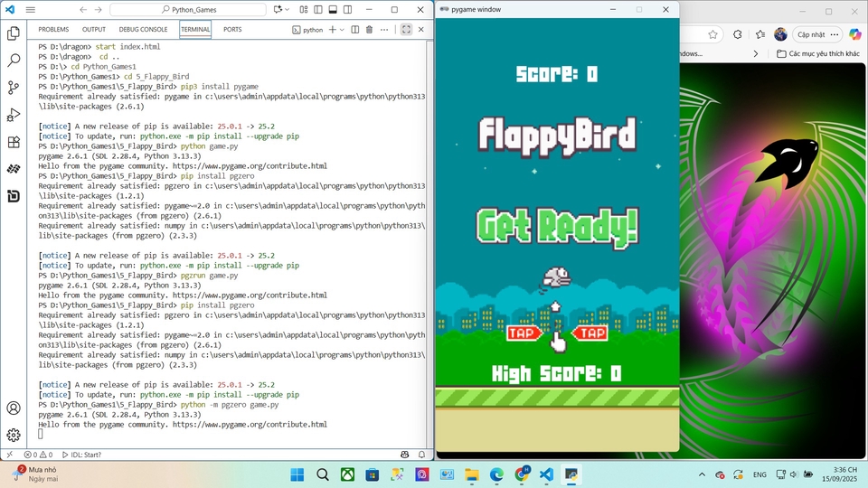Open the Run and Debug view
The image size is (868, 488).
point(14,115)
